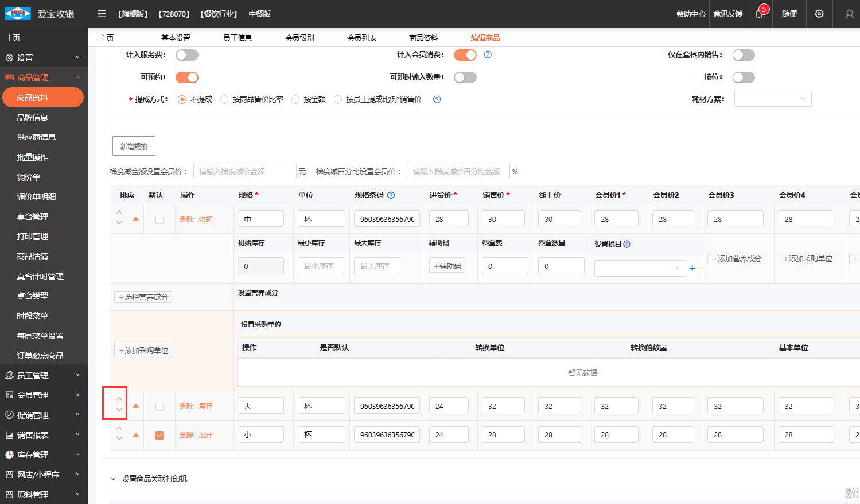Viewport: 860px width, 504px height.
Task: Click help icon next to 计入会员消费
Action: [x=488, y=55]
